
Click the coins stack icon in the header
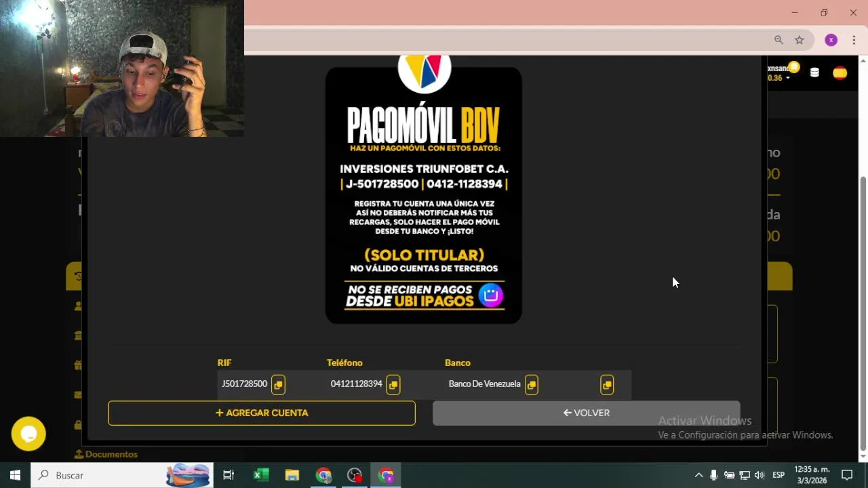click(x=814, y=73)
